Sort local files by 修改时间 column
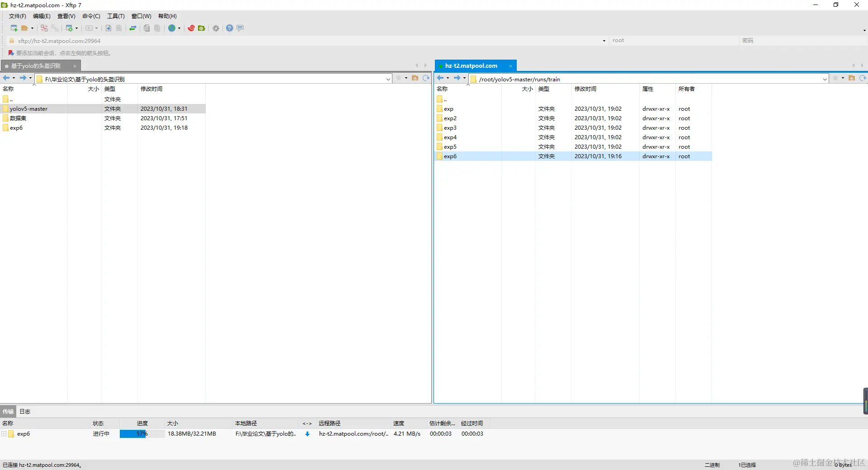Screen dimensions: 868x470 171,89
